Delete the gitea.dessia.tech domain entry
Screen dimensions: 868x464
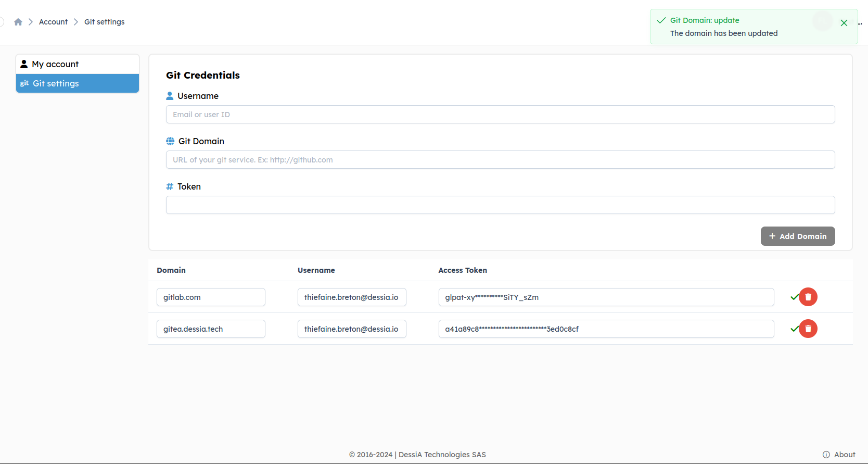pyautogui.click(x=808, y=329)
